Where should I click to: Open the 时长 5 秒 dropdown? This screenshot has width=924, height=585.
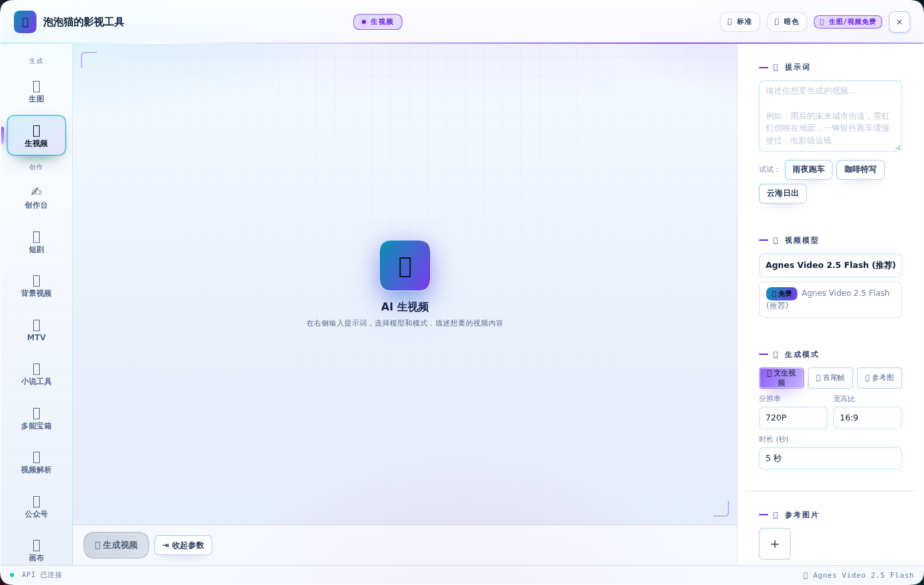(x=831, y=458)
